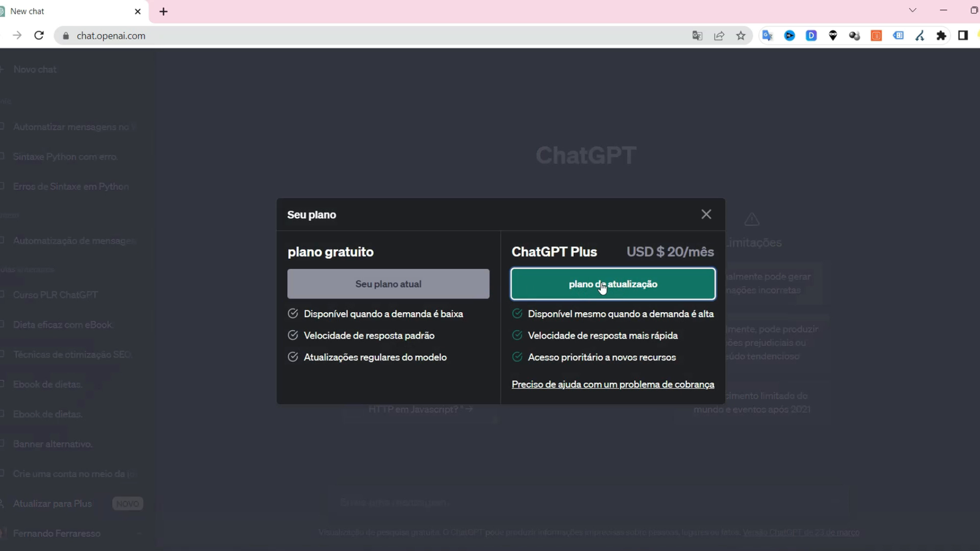
Task: Click Atualizar para Plus in sidebar
Action: (x=53, y=504)
